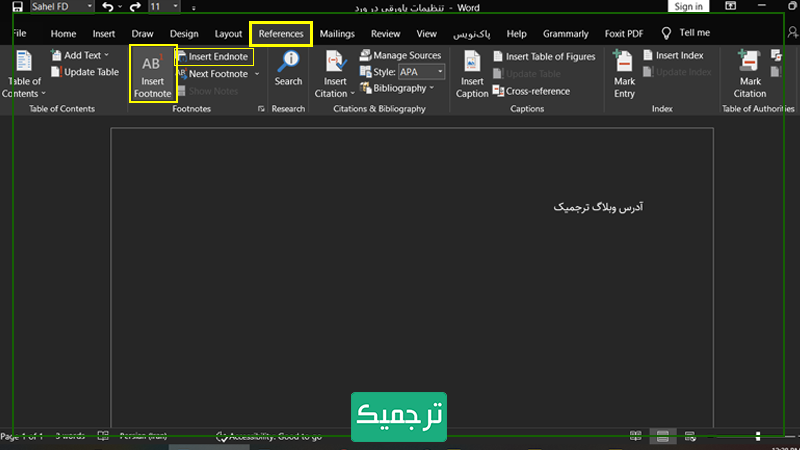
Task: Undo the last action
Action: pyautogui.click(x=108, y=7)
